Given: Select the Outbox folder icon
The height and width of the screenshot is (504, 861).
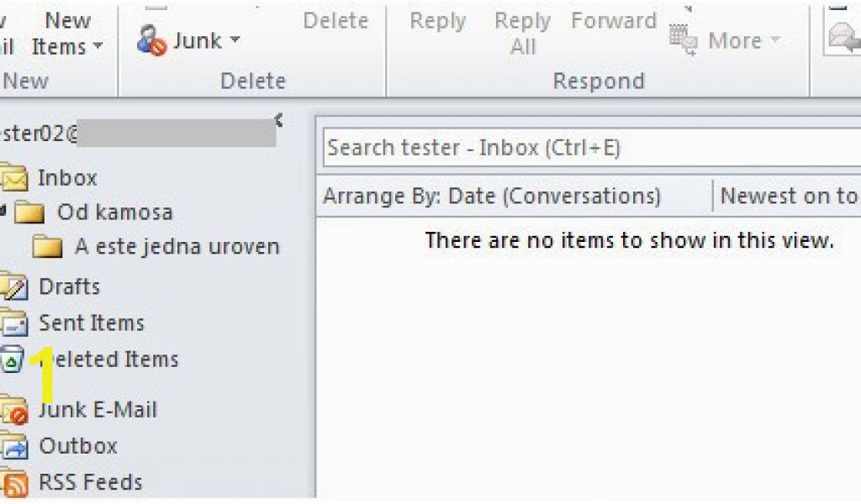Looking at the screenshot, I should coord(13,446).
